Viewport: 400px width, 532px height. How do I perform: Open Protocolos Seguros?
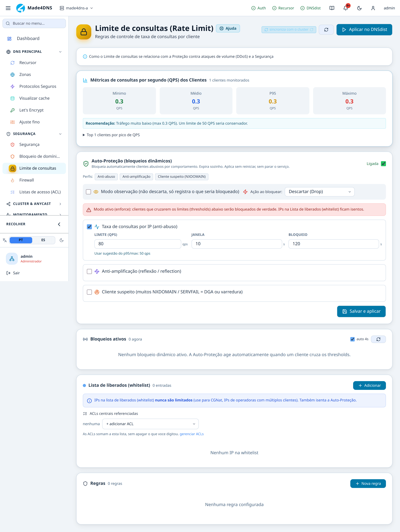(x=34, y=86)
